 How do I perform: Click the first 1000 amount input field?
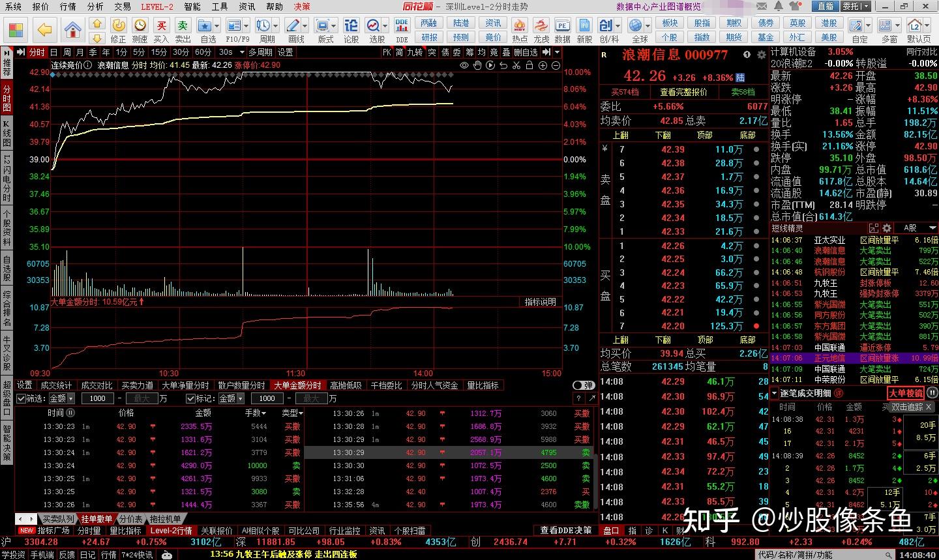coord(98,398)
